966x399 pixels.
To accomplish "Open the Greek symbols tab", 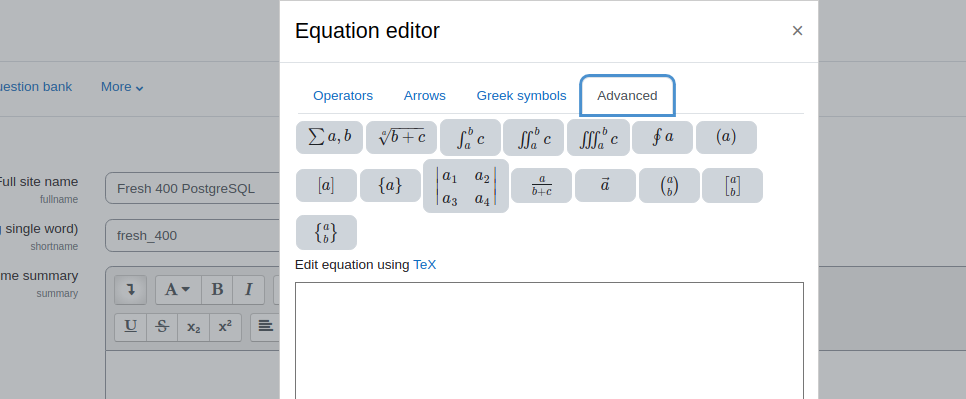I will pos(521,96).
